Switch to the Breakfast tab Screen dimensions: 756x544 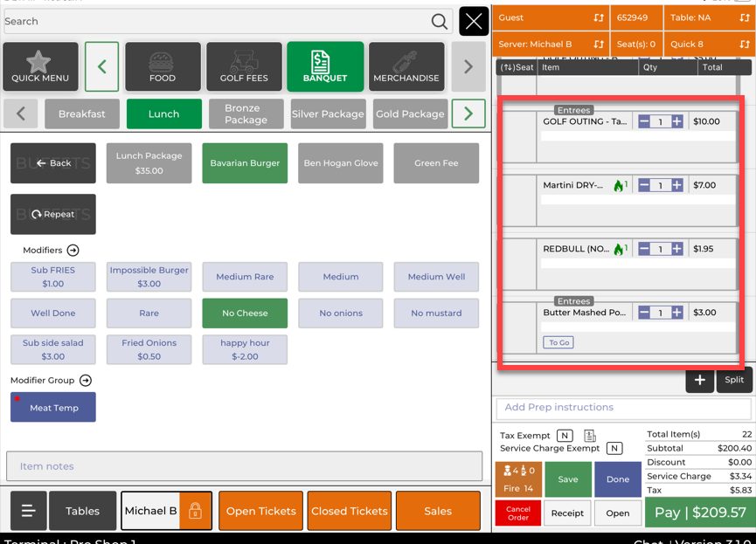[82, 114]
